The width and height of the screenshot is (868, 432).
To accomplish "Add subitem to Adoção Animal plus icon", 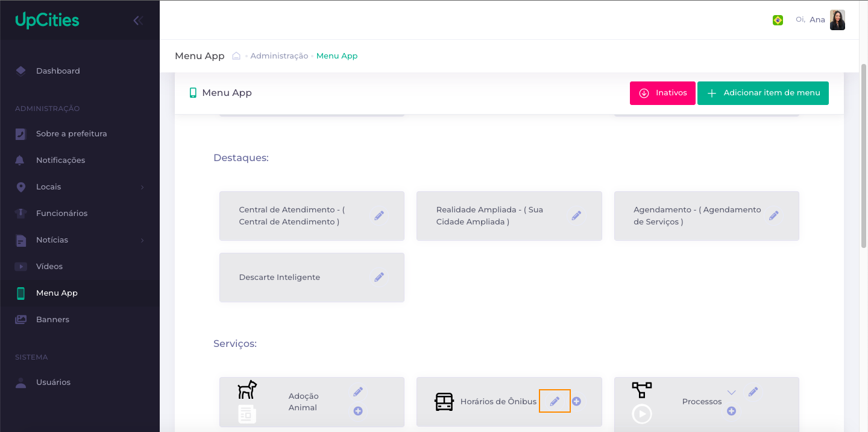I will [358, 411].
